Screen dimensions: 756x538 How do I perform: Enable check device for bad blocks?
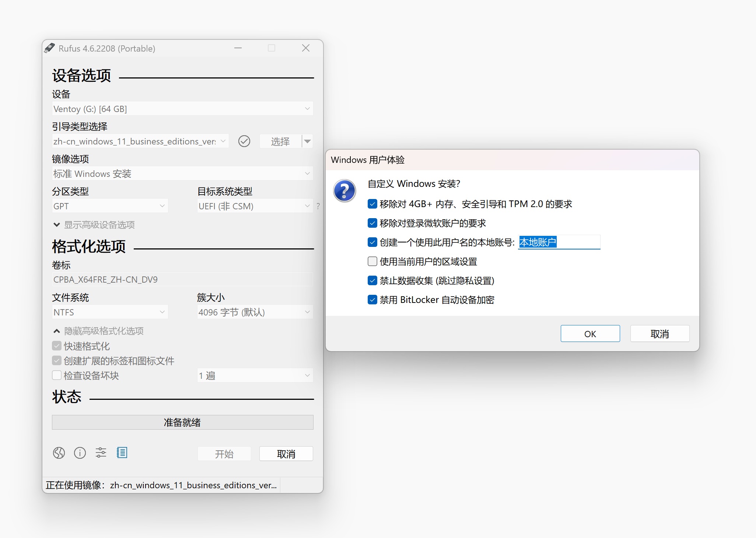click(57, 375)
